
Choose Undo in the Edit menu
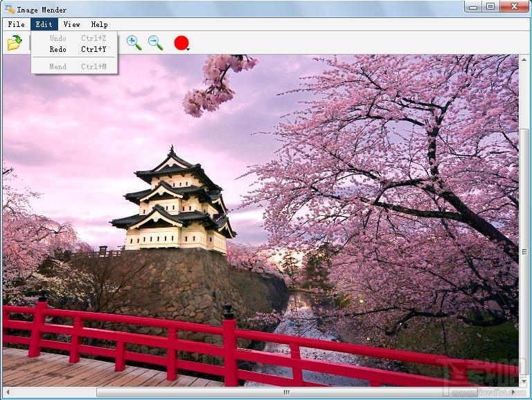pyautogui.click(x=74, y=38)
